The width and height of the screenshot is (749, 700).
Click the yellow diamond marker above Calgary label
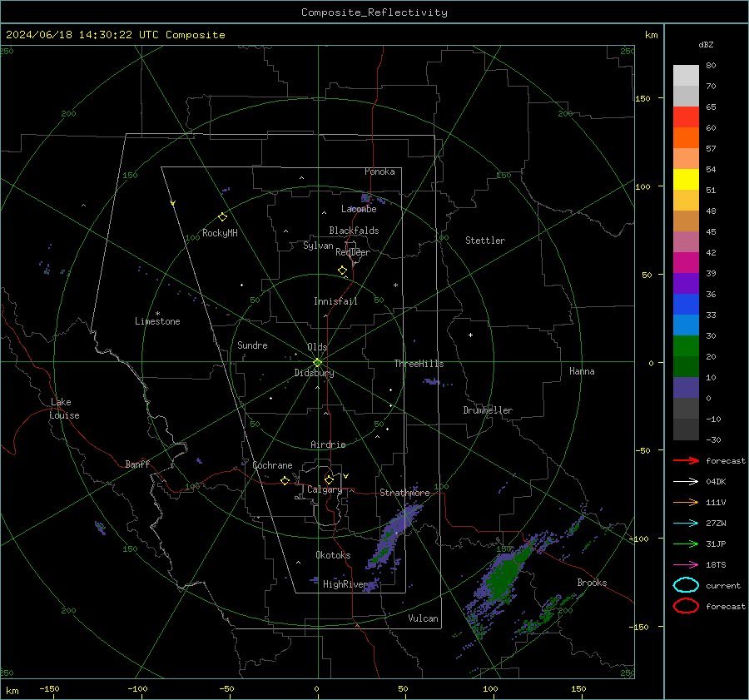click(329, 479)
